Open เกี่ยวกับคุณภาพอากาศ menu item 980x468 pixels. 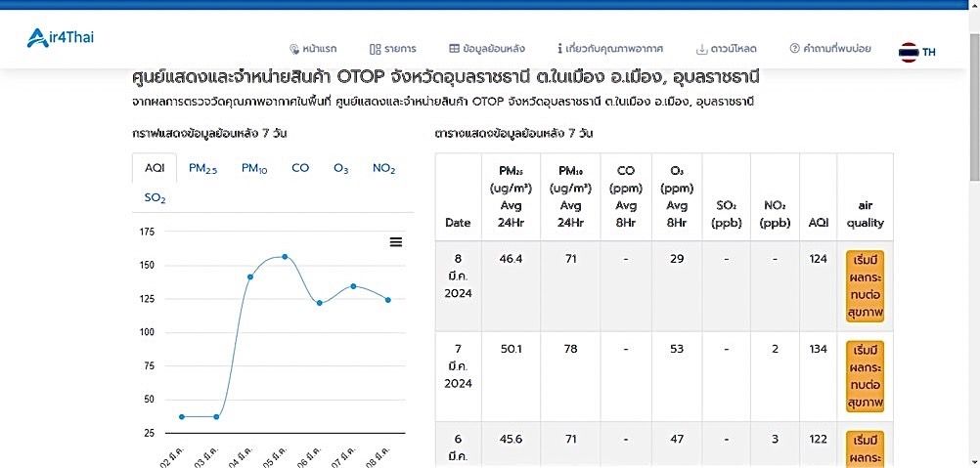point(610,49)
